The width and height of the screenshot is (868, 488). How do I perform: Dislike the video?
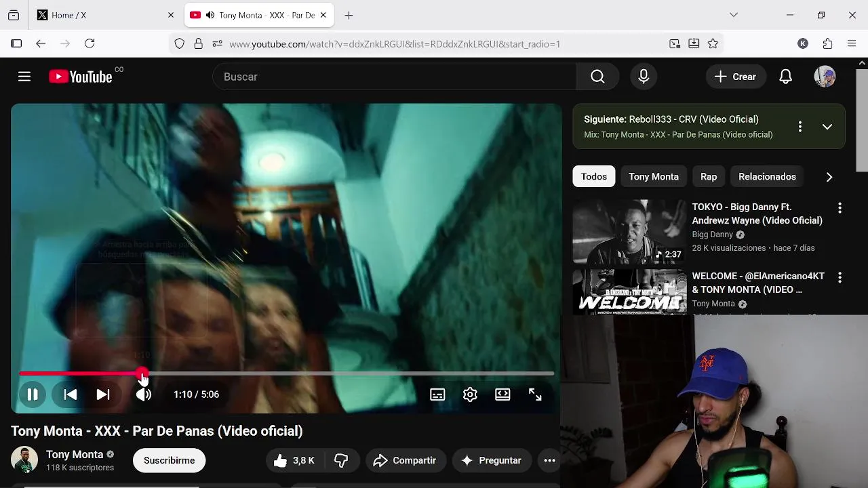[x=341, y=460]
